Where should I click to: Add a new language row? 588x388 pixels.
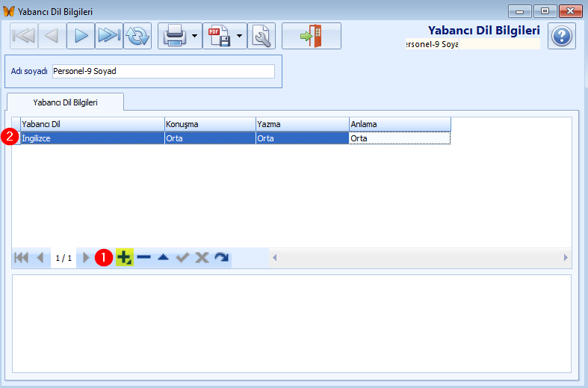coord(125,257)
